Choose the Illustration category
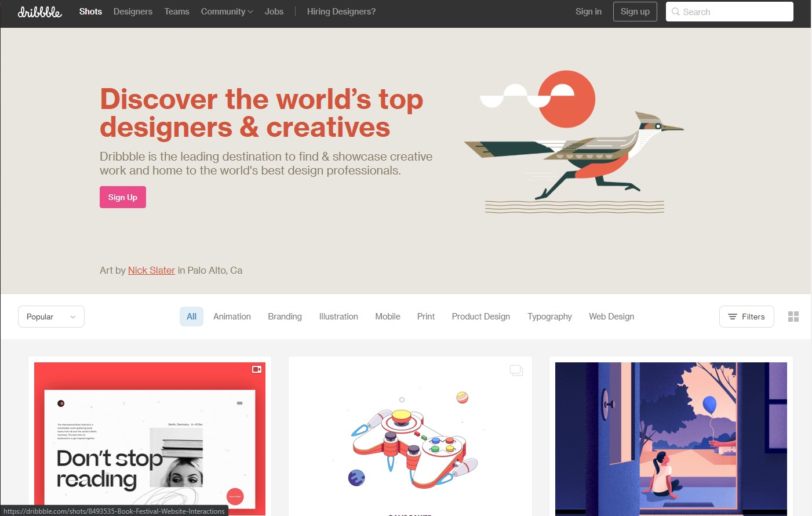Image resolution: width=812 pixels, height=516 pixels. tap(338, 317)
